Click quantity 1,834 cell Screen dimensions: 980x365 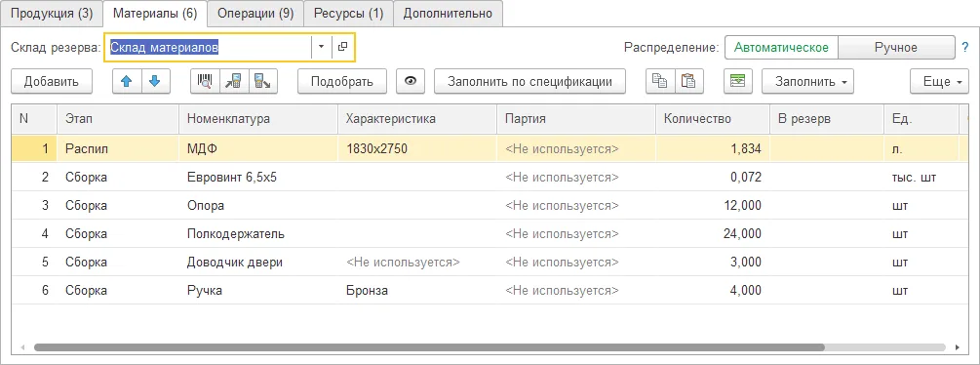coord(713,148)
